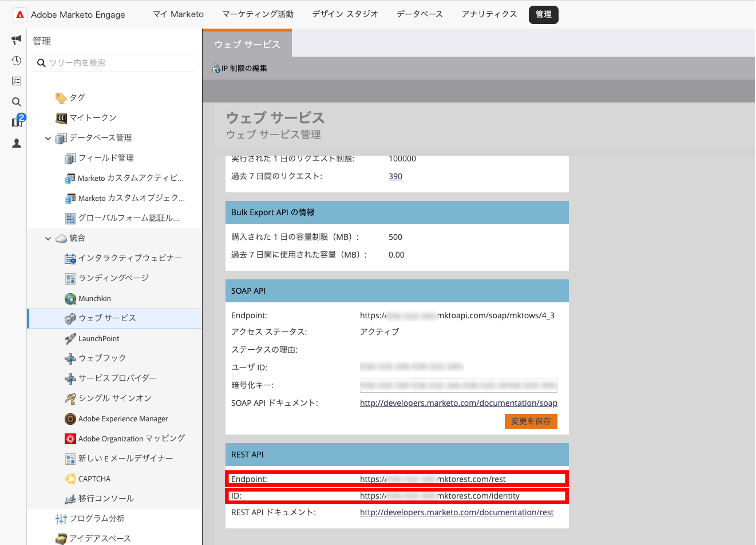756x545 pixels.
Task: Open the user profile icon
Action: point(16,143)
